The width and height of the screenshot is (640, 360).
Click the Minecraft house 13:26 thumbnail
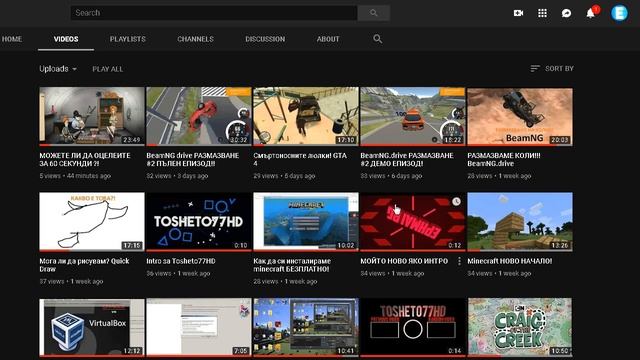pyautogui.click(x=520, y=222)
